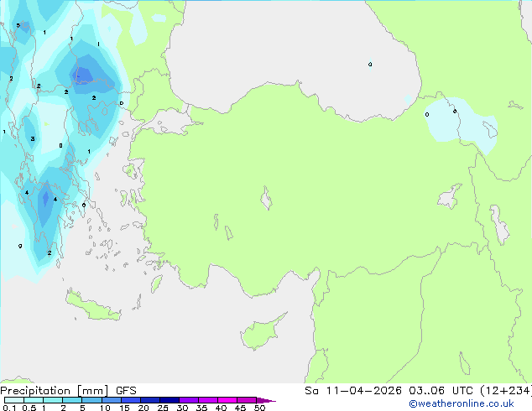This screenshot has height=411, width=532.
Task: Pick the 5–10 mm legend color box
Action: 91,400
